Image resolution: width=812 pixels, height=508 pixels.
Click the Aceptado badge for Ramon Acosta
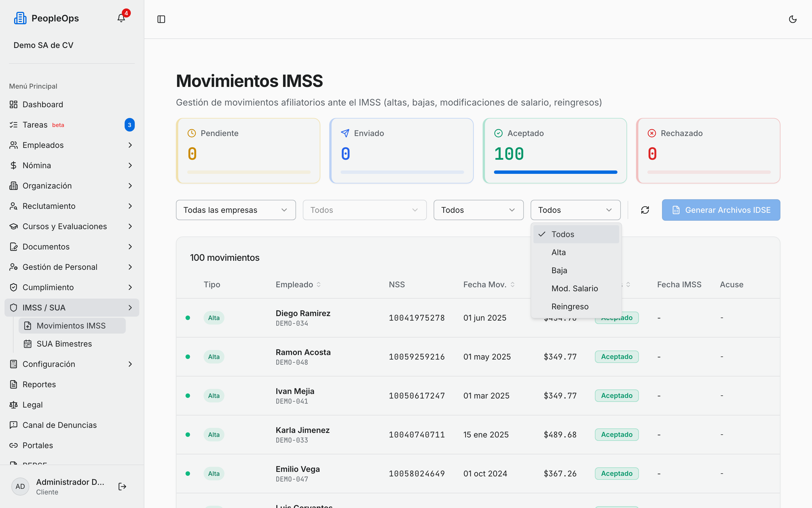tap(616, 357)
